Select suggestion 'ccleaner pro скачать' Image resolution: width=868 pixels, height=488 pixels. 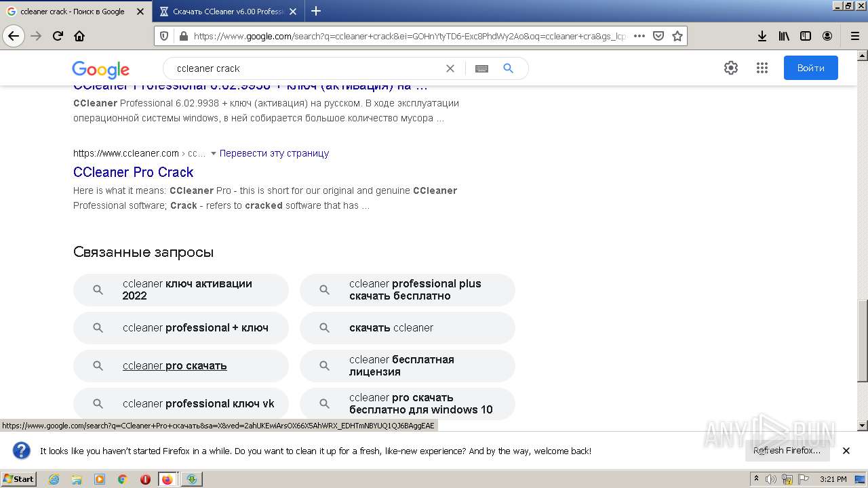coord(181,365)
